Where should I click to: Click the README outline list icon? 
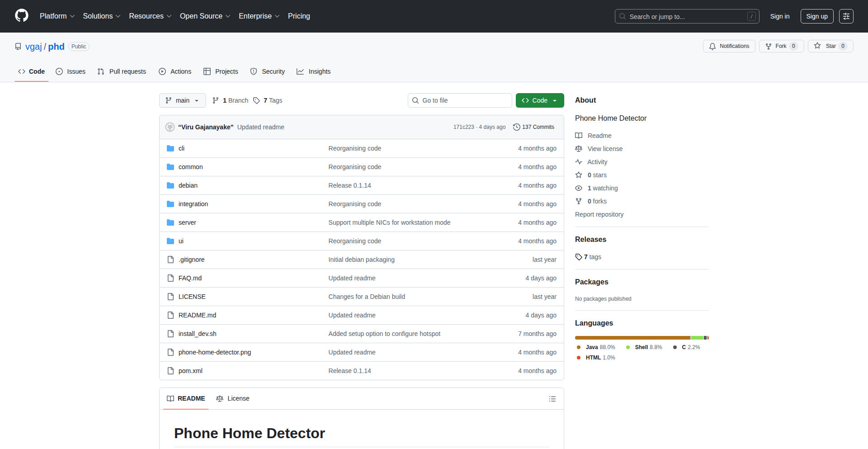pos(552,399)
